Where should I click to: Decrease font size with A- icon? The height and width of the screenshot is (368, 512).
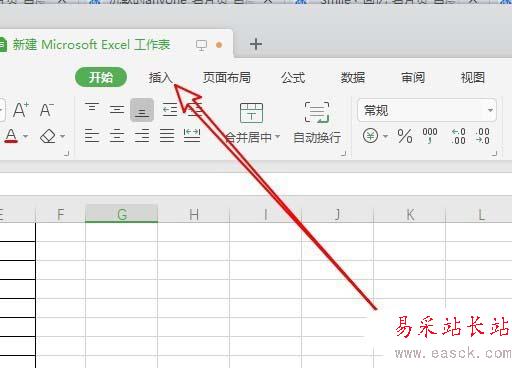tap(47, 110)
